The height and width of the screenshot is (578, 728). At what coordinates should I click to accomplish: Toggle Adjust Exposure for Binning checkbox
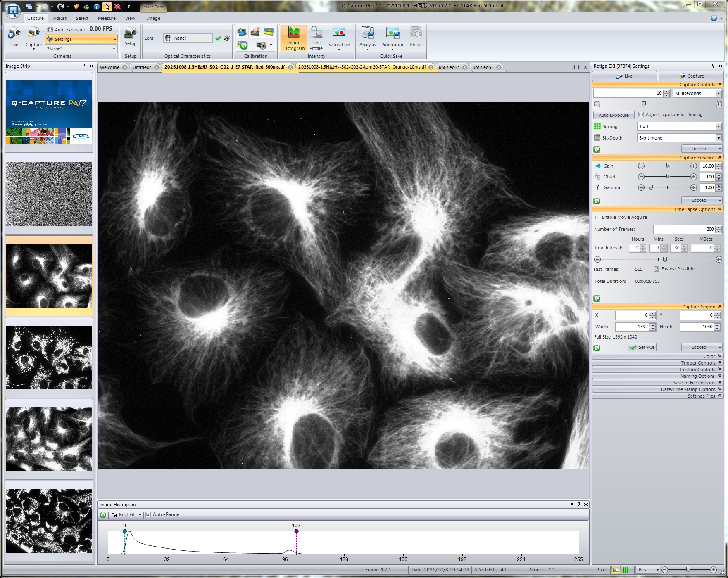point(641,115)
